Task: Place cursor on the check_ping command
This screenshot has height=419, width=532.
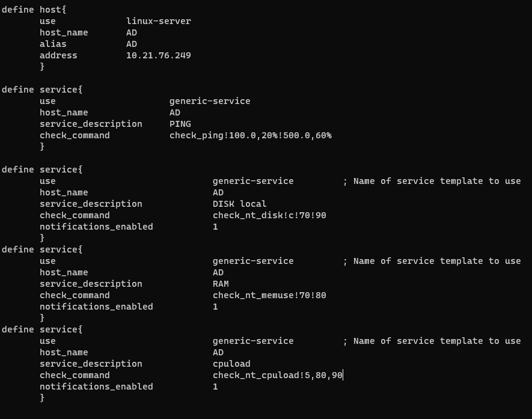Action: click(x=250, y=135)
